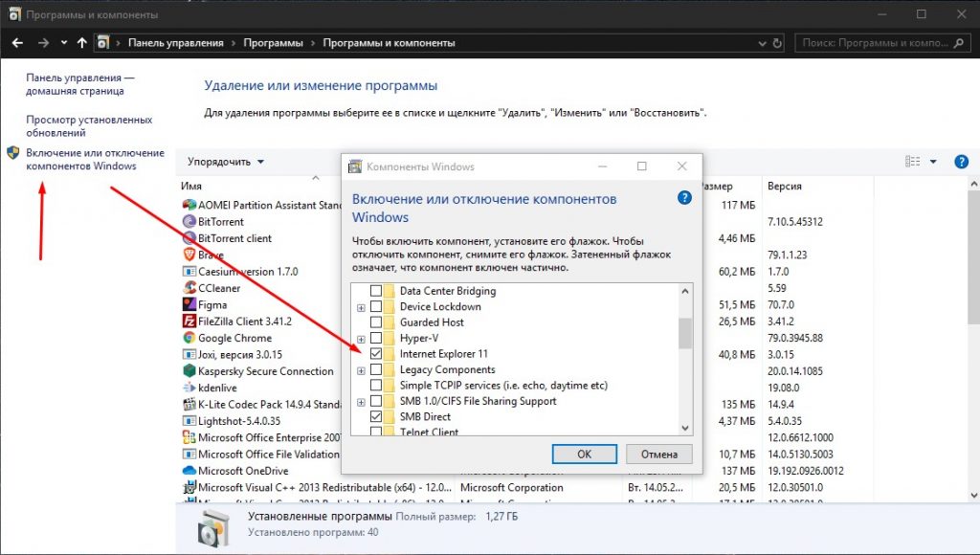This screenshot has height=555, width=980.
Task: Click the refresh icon in address bar
Action: (777, 43)
